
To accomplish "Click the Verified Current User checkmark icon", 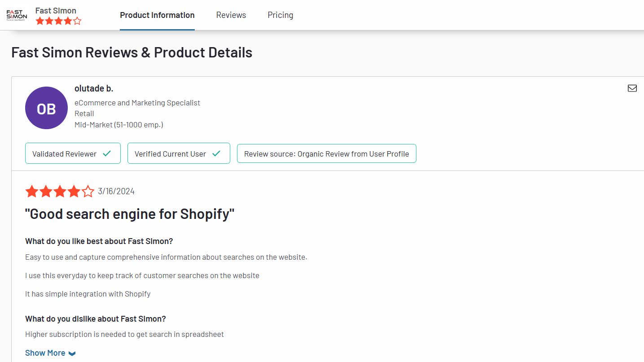I will 216,153.
